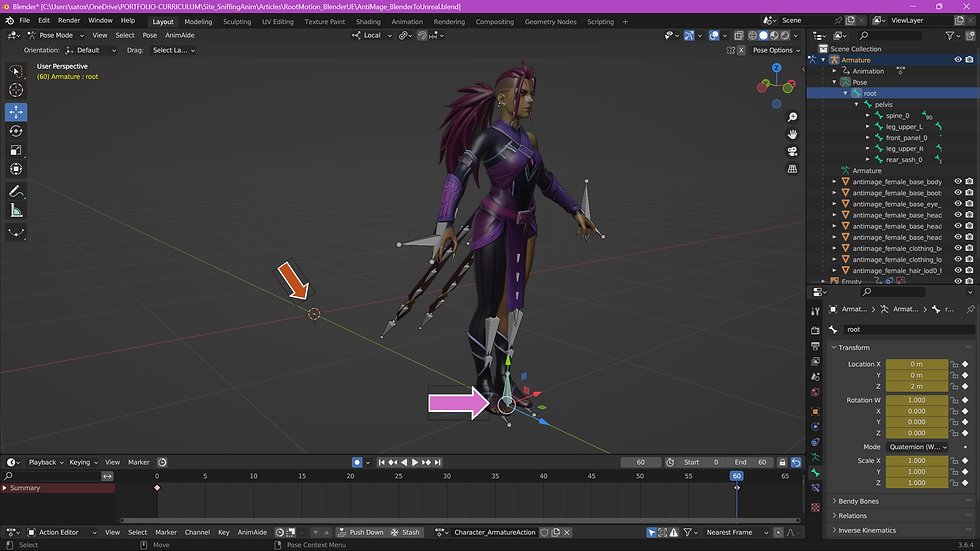Select the Select Box tool
This screenshot has width=980, height=551.
pyautogui.click(x=16, y=71)
